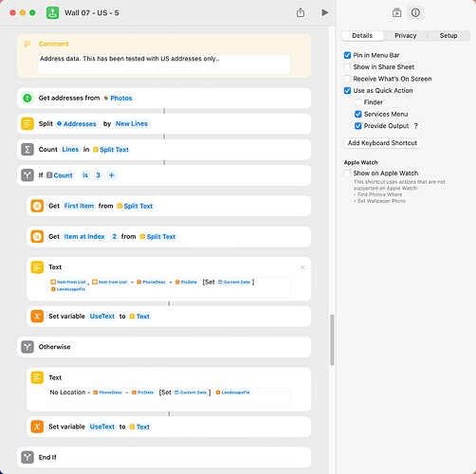This screenshot has height=474, width=476.
Task: Run the shortcut with the play button
Action: pyautogui.click(x=324, y=12)
